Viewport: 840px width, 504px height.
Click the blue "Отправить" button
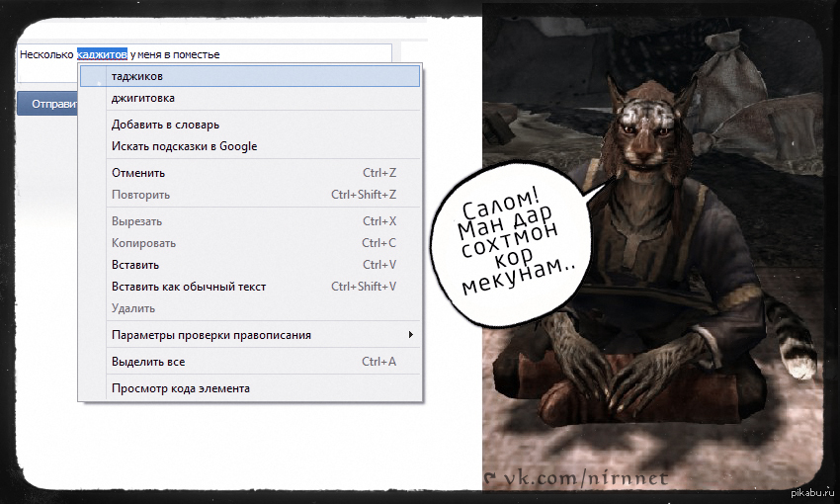(47, 104)
